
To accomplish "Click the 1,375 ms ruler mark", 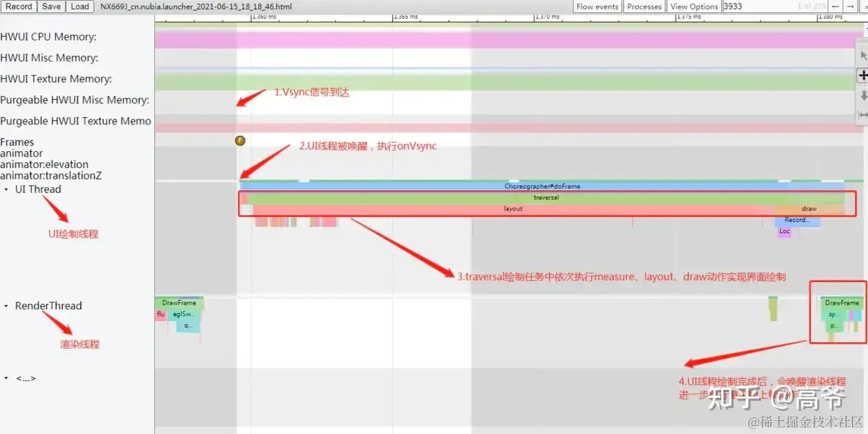I will (x=690, y=17).
